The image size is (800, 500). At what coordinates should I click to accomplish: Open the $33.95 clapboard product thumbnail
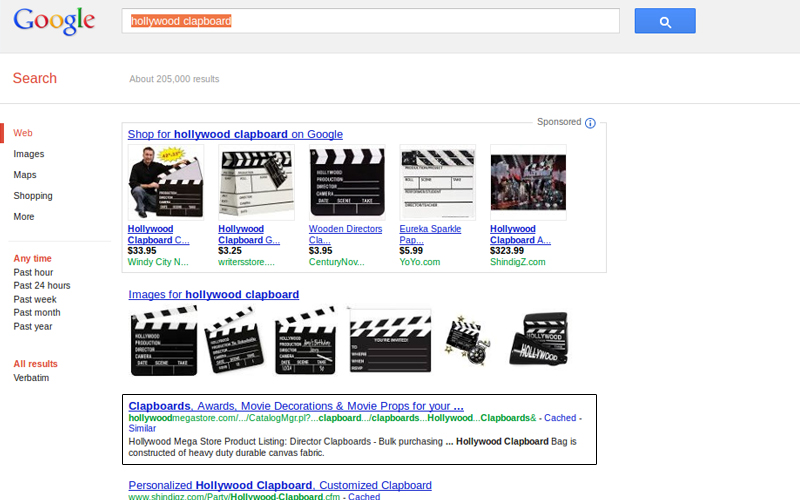pyautogui.click(x=166, y=182)
